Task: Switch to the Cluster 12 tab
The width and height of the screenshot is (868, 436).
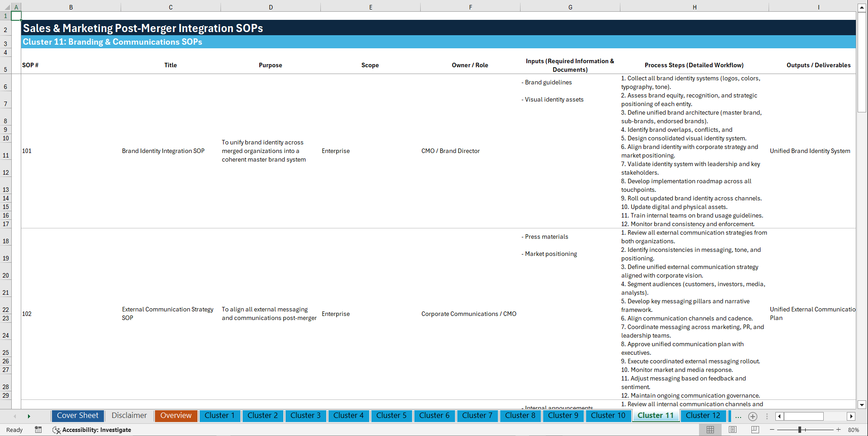Action: point(703,416)
